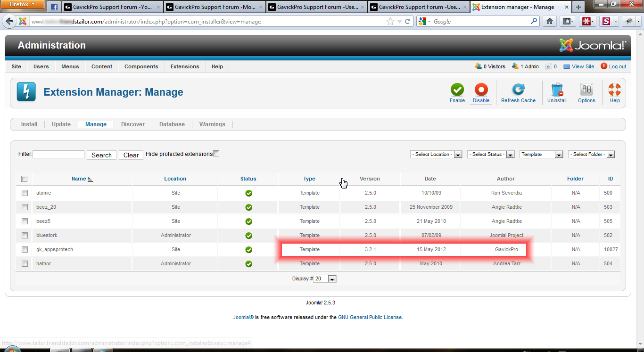Viewport: 644px width, 352px height.
Task: Open the GNU General Public License link
Action: pyautogui.click(x=371, y=317)
